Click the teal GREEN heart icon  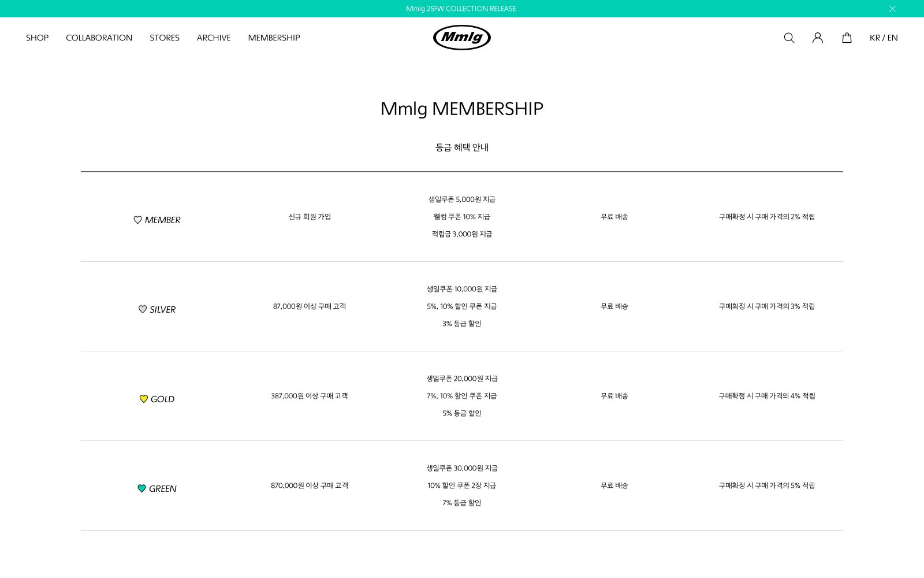141,488
